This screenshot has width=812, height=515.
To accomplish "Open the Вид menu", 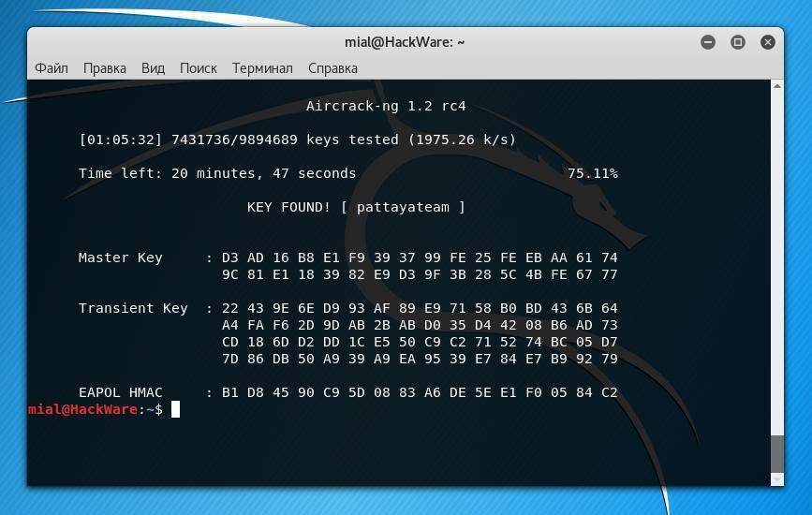I will tap(153, 68).
